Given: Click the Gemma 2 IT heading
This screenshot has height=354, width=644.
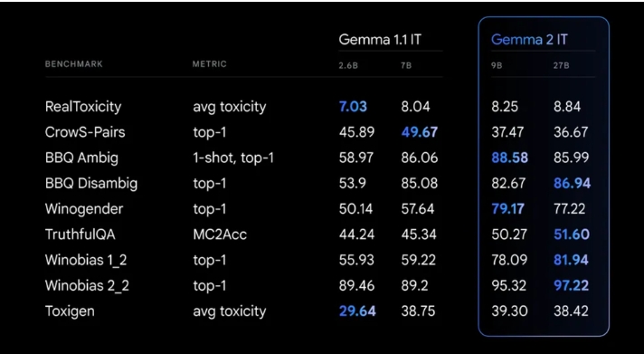Looking at the screenshot, I should coord(529,40).
